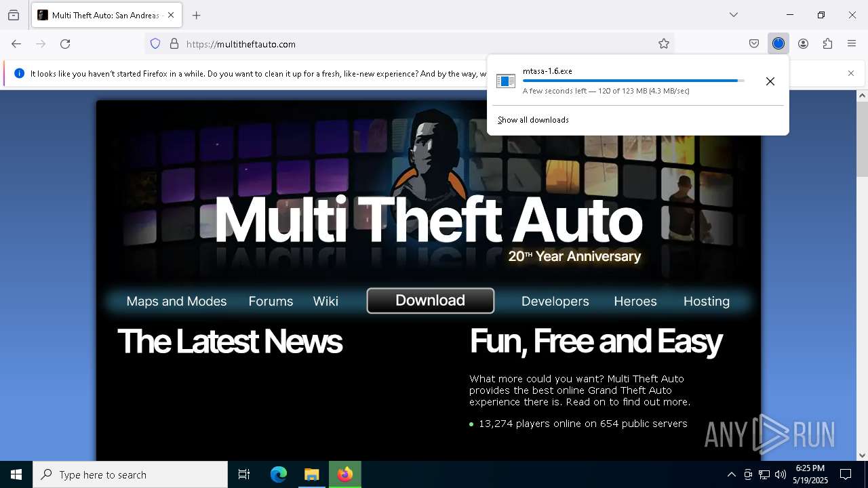Click mtasa-1.6.exe file icon in downloads

(x=506, y=81)
